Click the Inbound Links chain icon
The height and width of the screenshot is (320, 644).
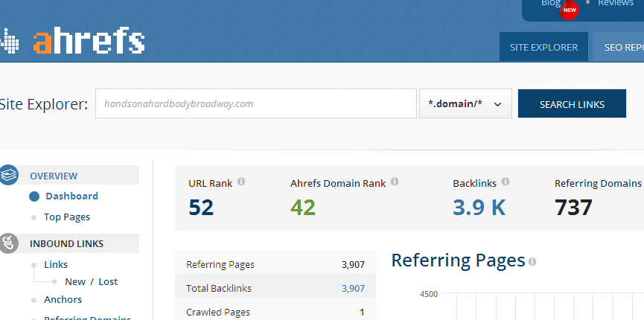(9, 243)
